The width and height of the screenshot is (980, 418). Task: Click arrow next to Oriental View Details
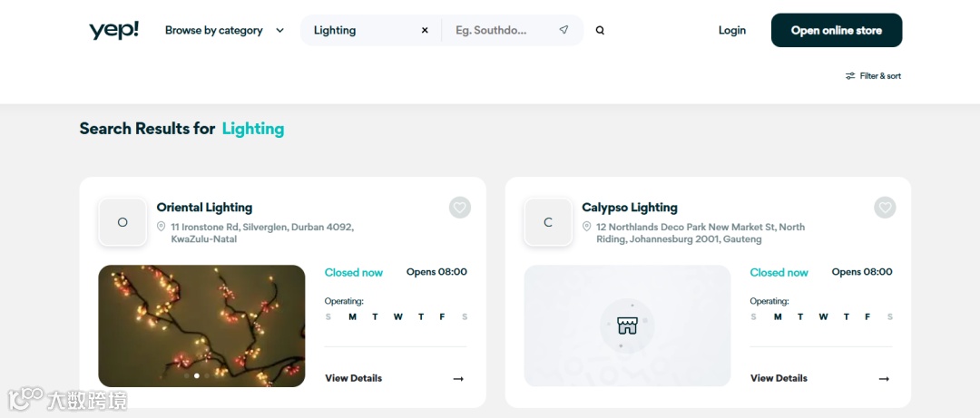pos(459,379)
